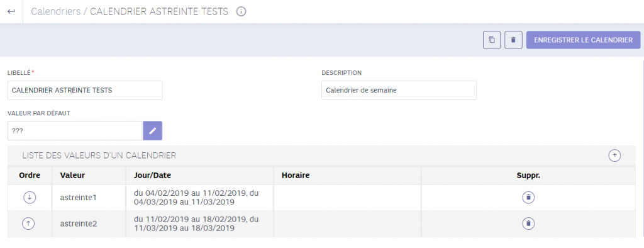Image resolution: width=644 pixels, height=248 pixels.
Task: Focus the Description input field
Action: point(399,90)
